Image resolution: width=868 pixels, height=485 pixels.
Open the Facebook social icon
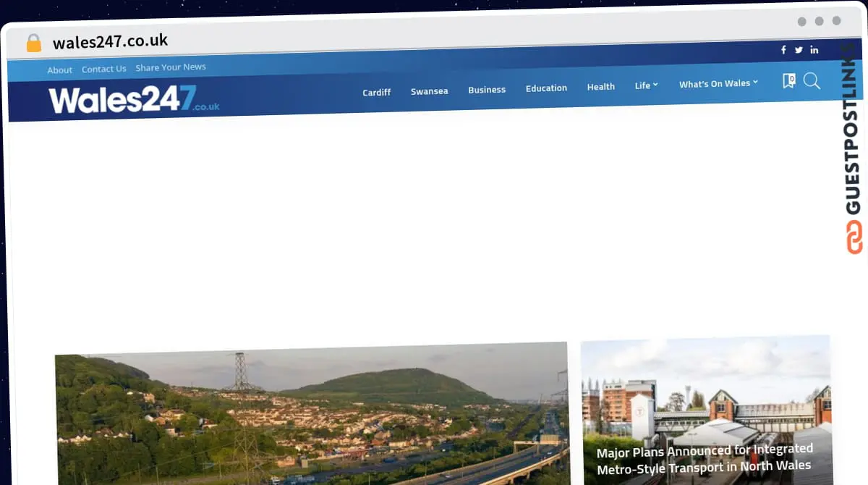(783, 50)
